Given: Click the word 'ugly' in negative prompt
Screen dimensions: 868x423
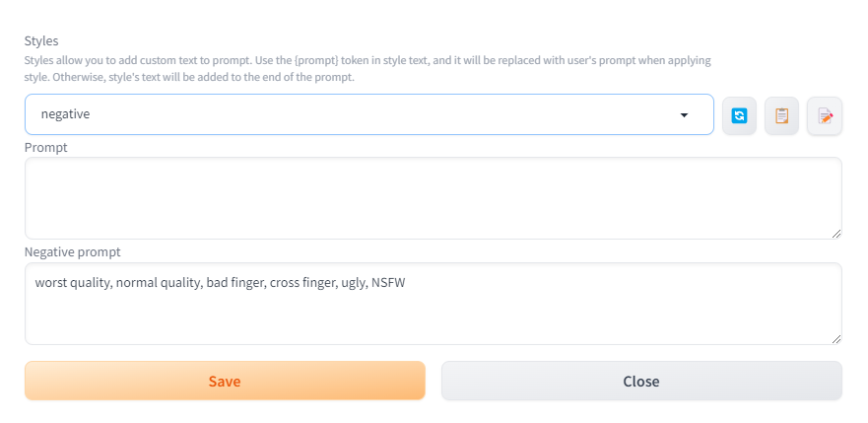Looking at the screenshot, I should tap(352, 283).
